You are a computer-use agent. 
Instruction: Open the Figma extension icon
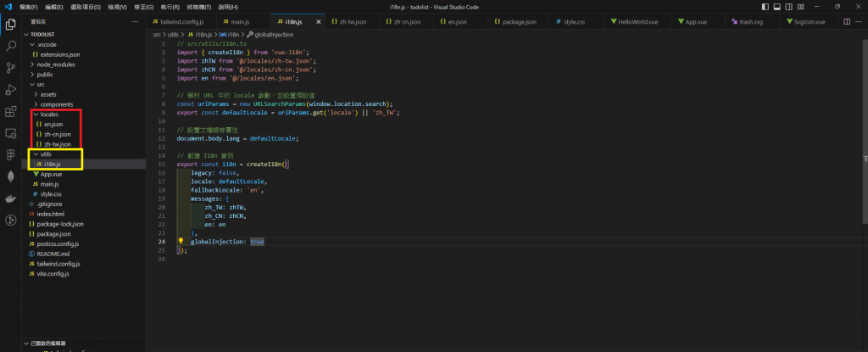(x=10, y=154)
